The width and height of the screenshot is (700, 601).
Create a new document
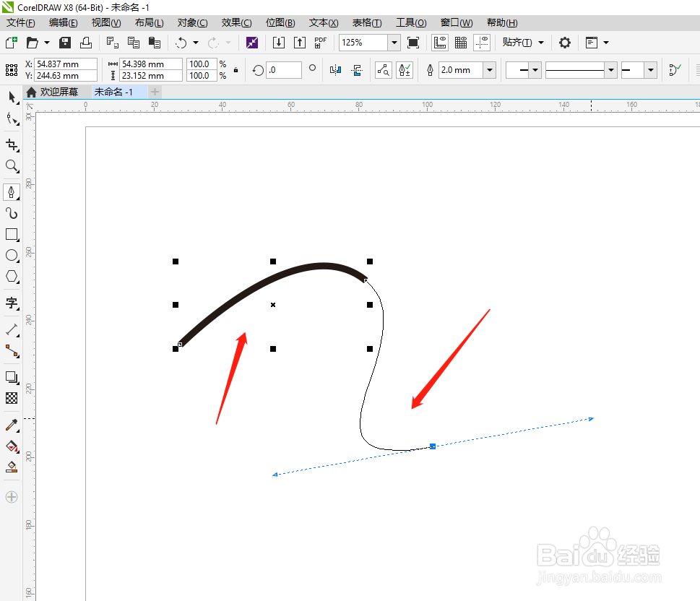(11, 43)
